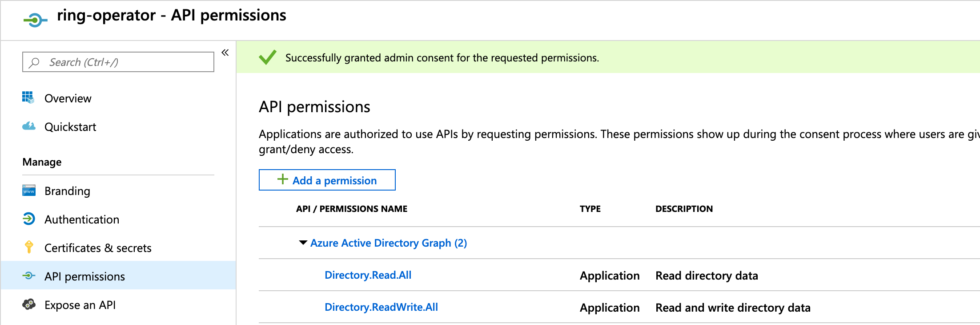Click the Quickstart cloud icon
The width and height of the screenshot is (980, 325).
coord(29,126)
